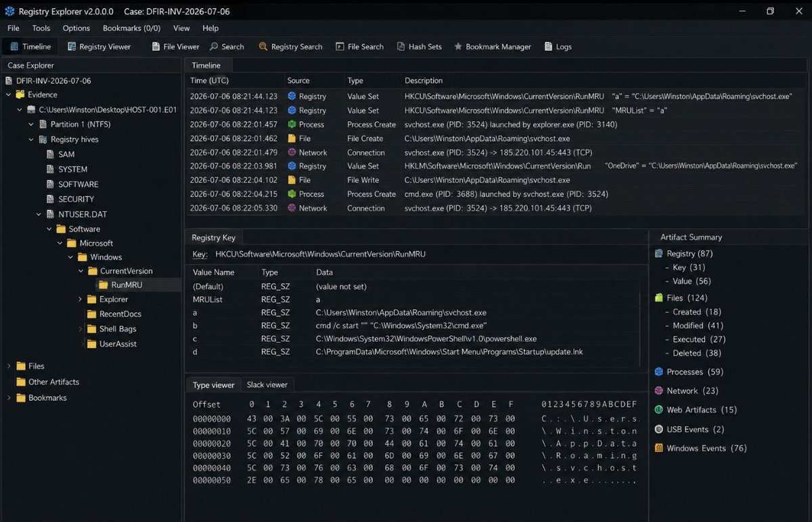Open the Registry Search tool

coord(290,47)
